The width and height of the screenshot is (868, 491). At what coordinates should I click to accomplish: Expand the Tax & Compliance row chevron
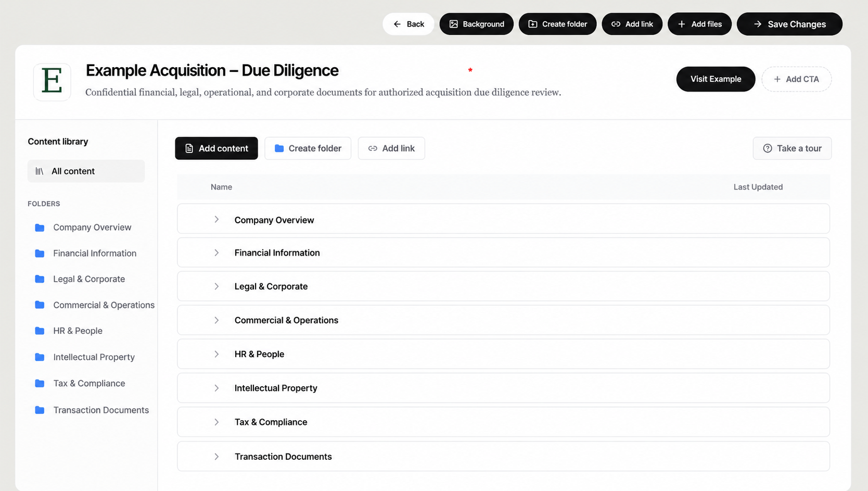pyautogui.click(x=216, y=422)
